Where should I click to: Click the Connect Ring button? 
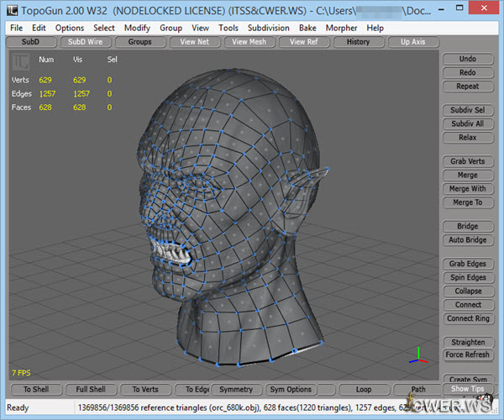[x=467, y=318]
